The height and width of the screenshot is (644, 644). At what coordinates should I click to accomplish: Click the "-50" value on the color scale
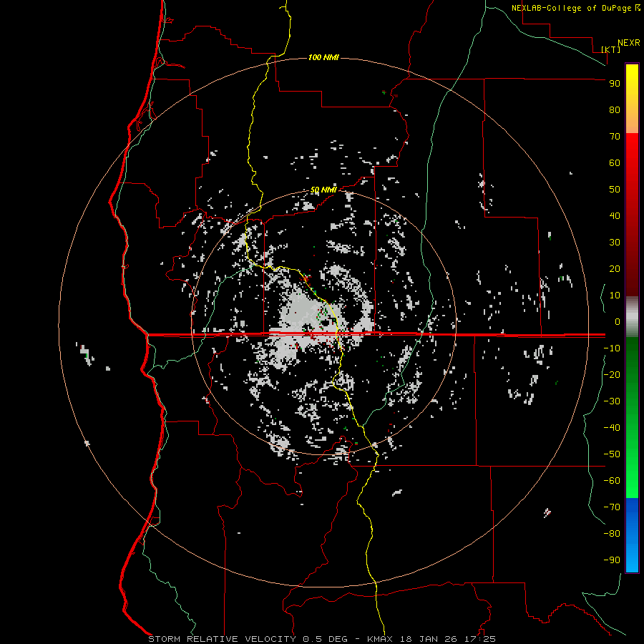coord(612,454)
